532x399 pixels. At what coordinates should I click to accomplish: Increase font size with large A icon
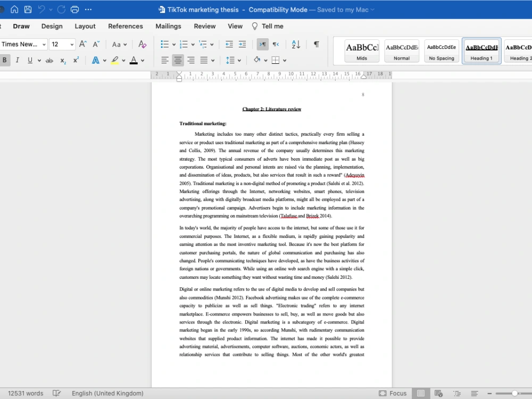83,44
